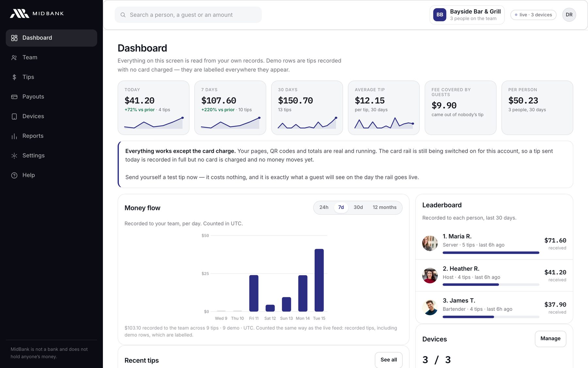The image size is (588, 368).
Task: Open the DR user avatar menu
Action: (x=569, y=15)
